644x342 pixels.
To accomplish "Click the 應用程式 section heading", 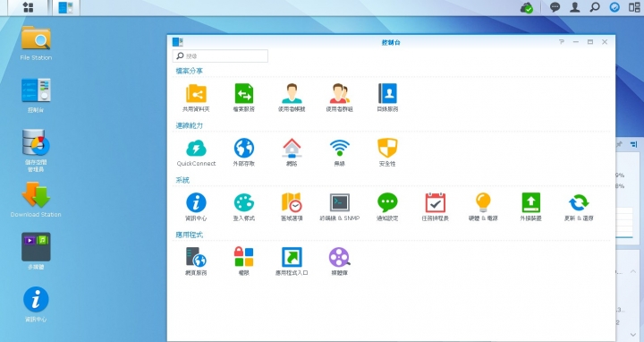I will (x=189, y=235).
